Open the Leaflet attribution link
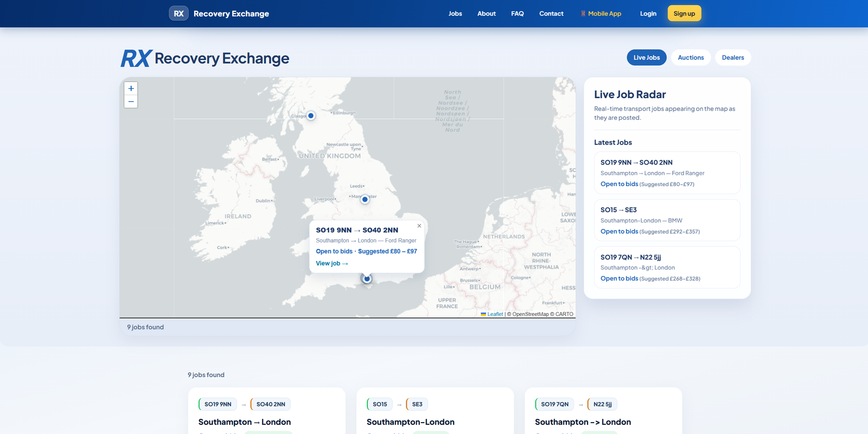 pyautogui.click(x=495, y=314)
